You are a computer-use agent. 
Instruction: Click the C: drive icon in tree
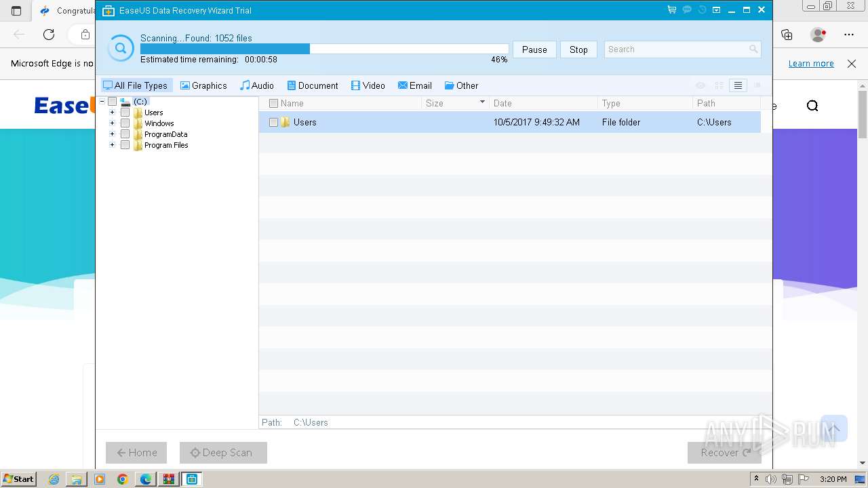point(125,102)
